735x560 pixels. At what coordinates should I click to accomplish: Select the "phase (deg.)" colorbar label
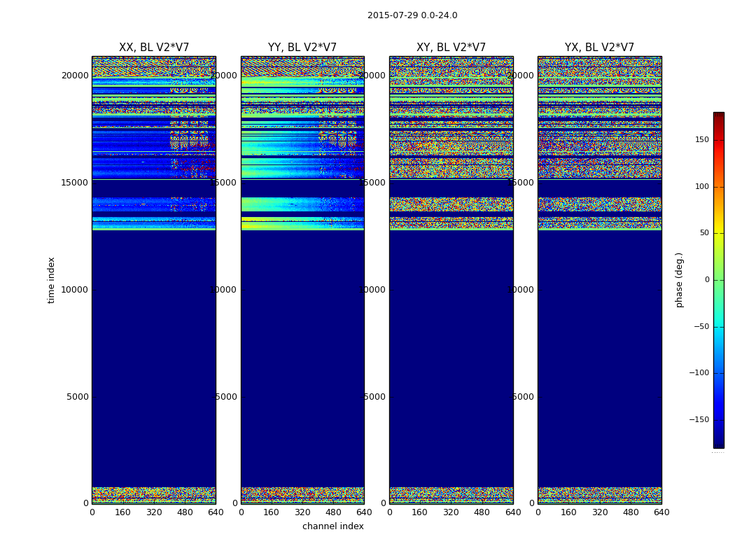[679, 280]
